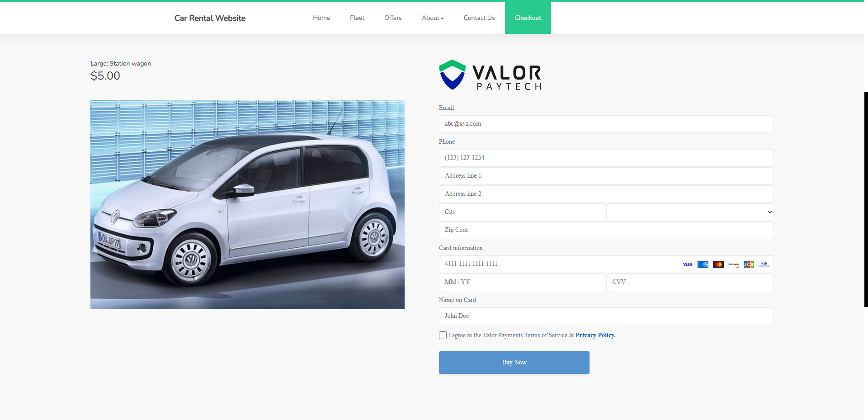
Task: Open the Offers page
Action: point(393,18)
